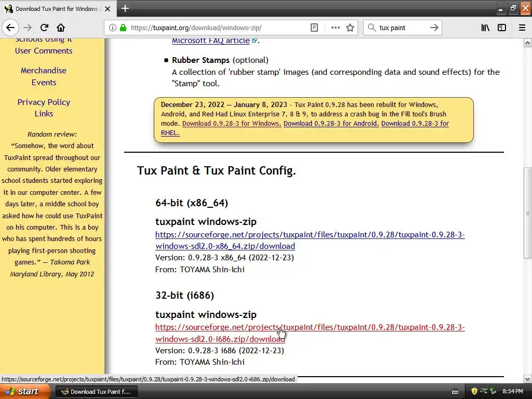
Task: Click the search magnifier icon
Action: [x=372, y=28]
